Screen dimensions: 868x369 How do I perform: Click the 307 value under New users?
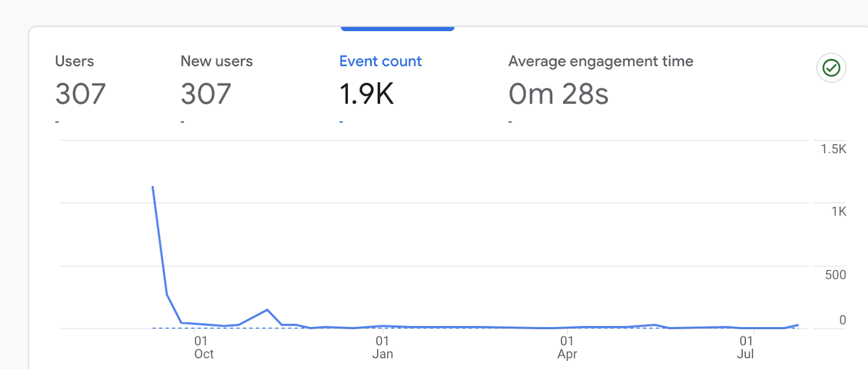[x=206, y=94]
